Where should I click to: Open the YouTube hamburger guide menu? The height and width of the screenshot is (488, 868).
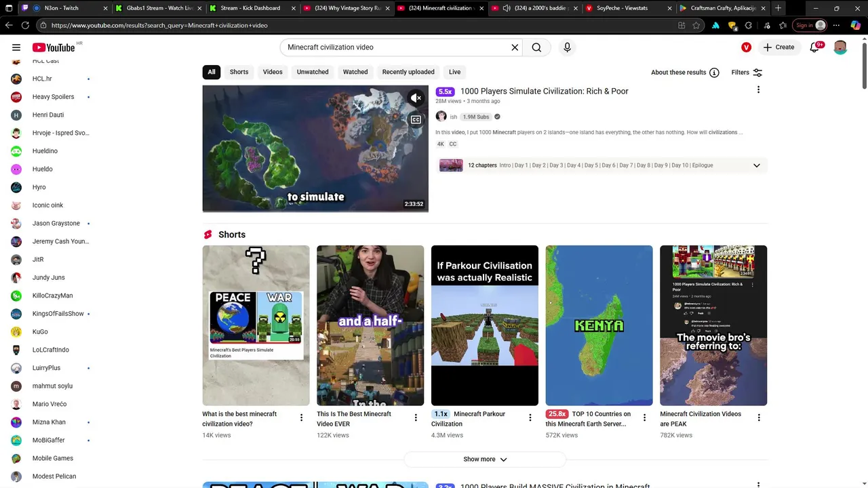(16, 47)
